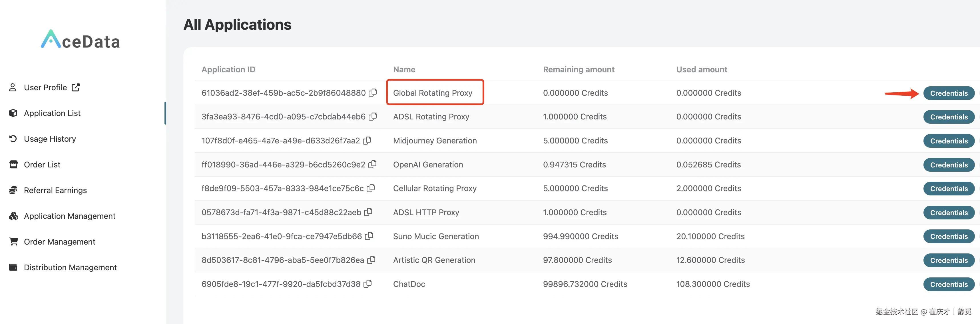The height and width of the screenshot is (324, 980).
Task: Click the AceData logo
Action: pos(80,40)
